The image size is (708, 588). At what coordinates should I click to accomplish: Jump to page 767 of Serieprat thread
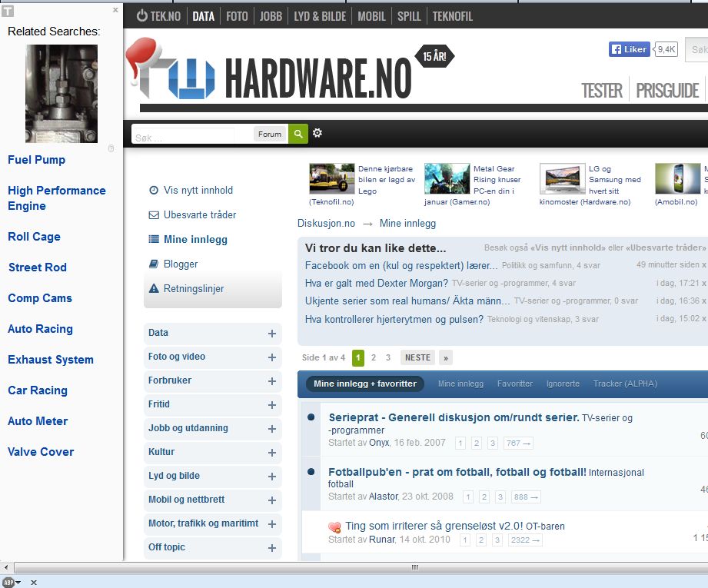518,443
